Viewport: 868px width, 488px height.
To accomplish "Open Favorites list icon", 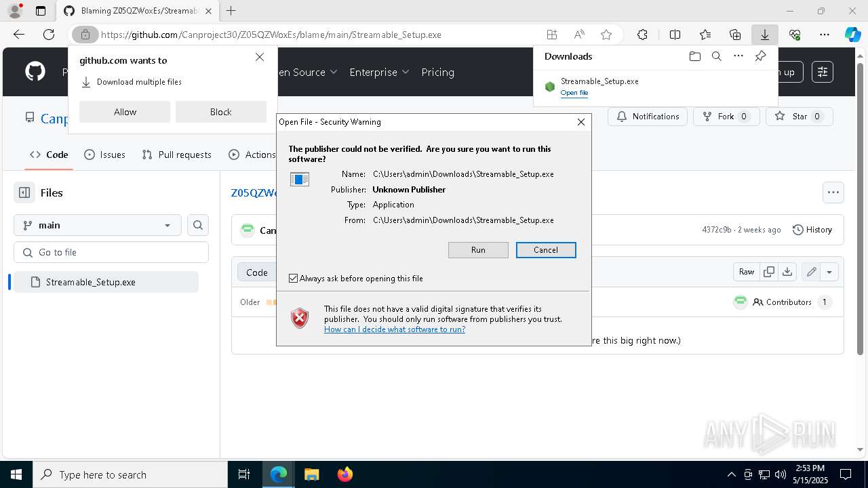I will (x=705, y=35).
